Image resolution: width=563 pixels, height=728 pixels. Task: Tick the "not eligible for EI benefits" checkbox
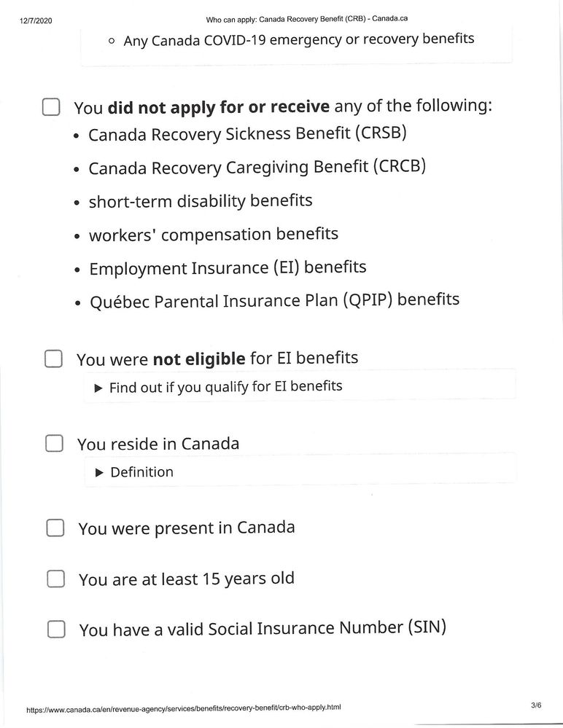click(x=53, y=359)
